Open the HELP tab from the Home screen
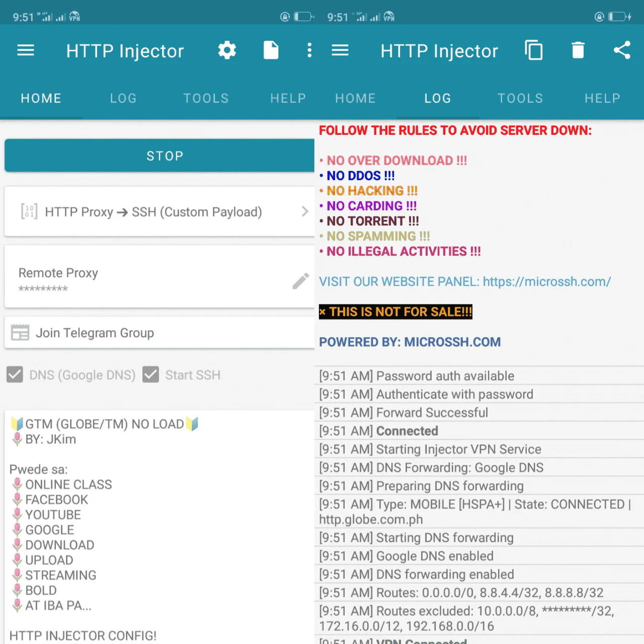The width and height of the screenshot is (644, 644). [288, 98]
